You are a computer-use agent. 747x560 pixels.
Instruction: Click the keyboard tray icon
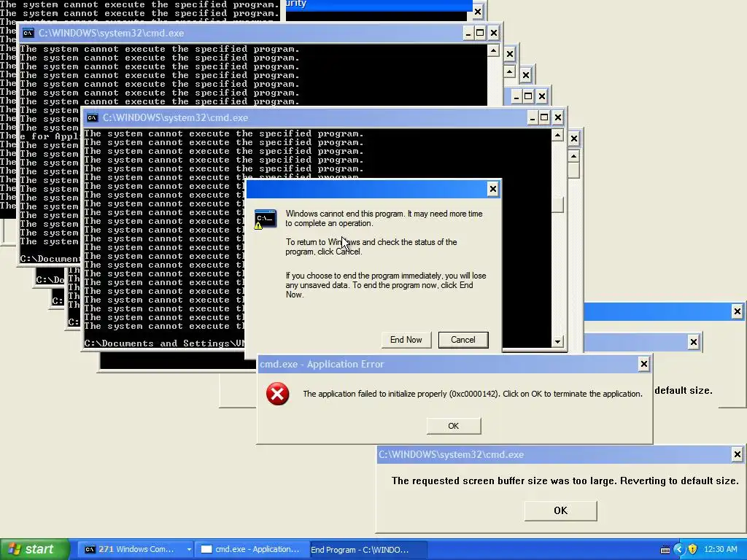click(665, 550)
